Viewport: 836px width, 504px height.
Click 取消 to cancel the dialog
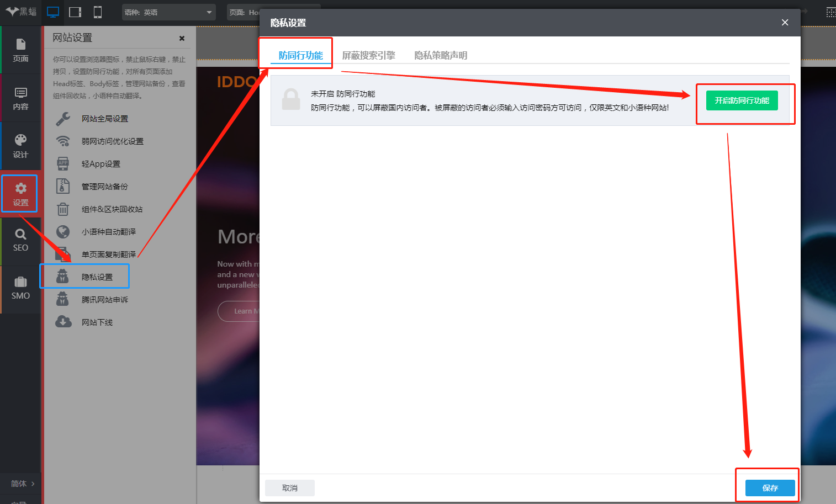(289, 488)
